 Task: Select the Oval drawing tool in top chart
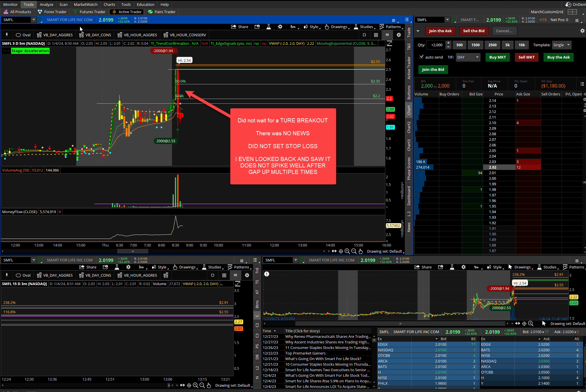(x=23, y=35)
